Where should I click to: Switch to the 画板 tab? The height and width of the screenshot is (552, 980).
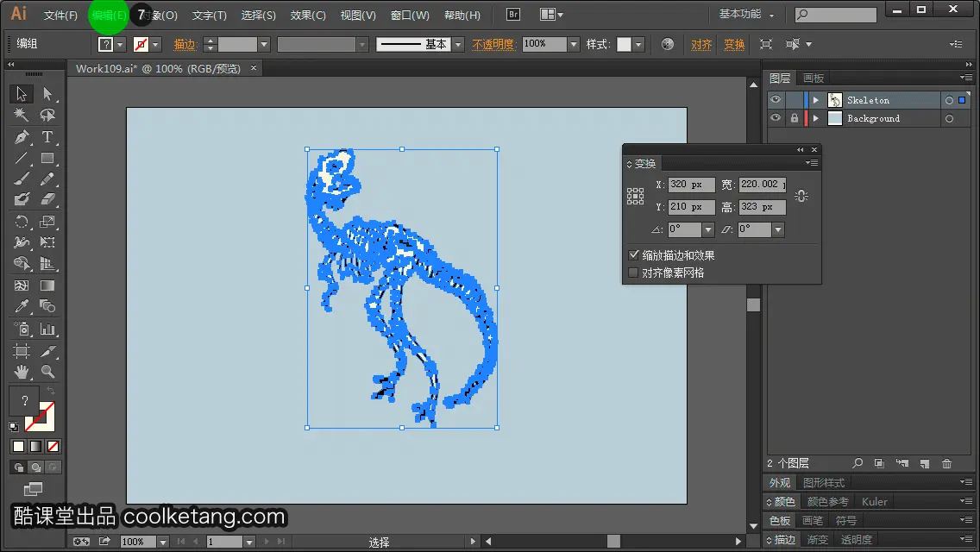pos(814,78)
